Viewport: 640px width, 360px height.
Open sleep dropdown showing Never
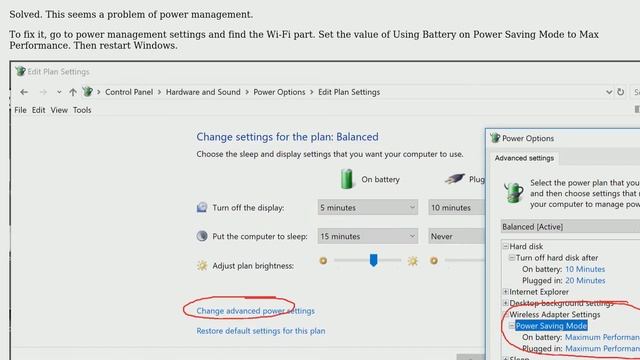coord(456,236)
